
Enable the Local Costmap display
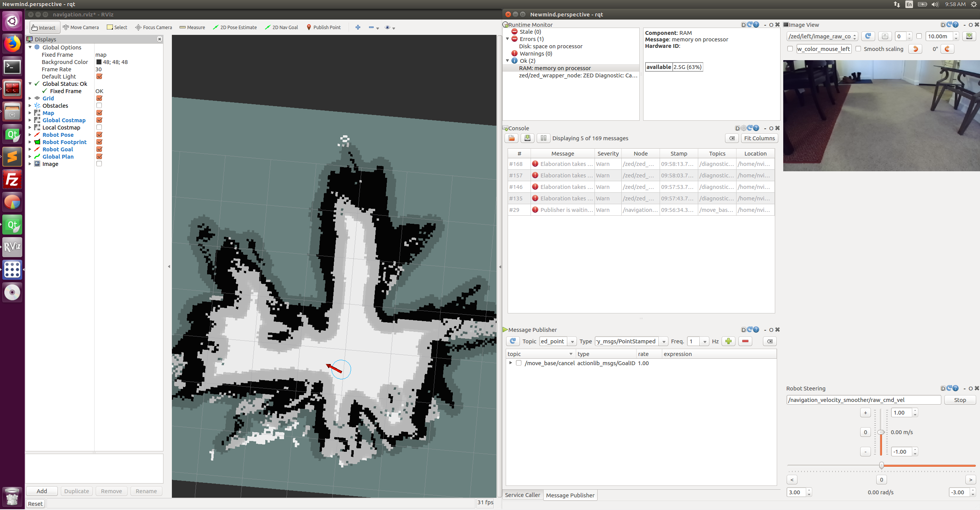point(99,127)
